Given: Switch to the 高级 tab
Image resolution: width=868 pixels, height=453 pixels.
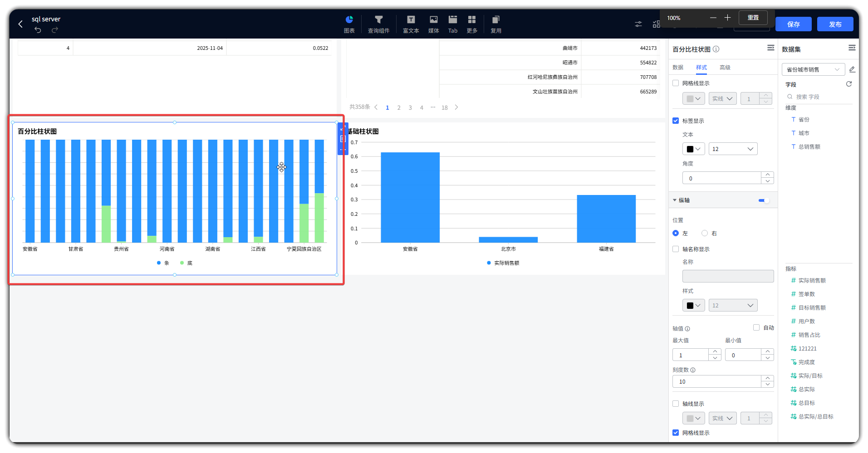Looking at the screenshot, I should click(725, 68).
